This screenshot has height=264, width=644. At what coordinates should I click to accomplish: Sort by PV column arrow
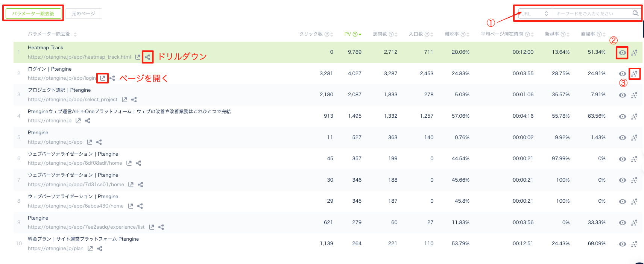pos(360,35)
